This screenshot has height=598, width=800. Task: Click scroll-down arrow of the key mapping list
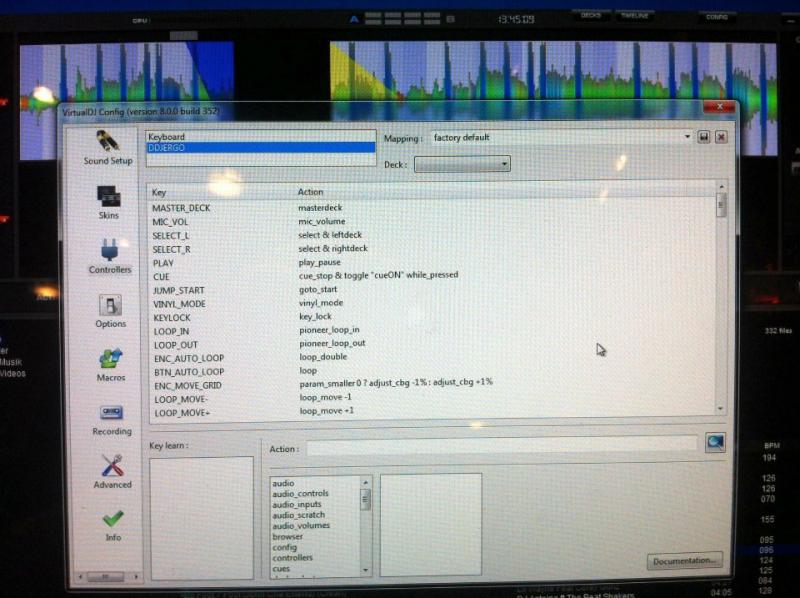[x=720, y=409]
